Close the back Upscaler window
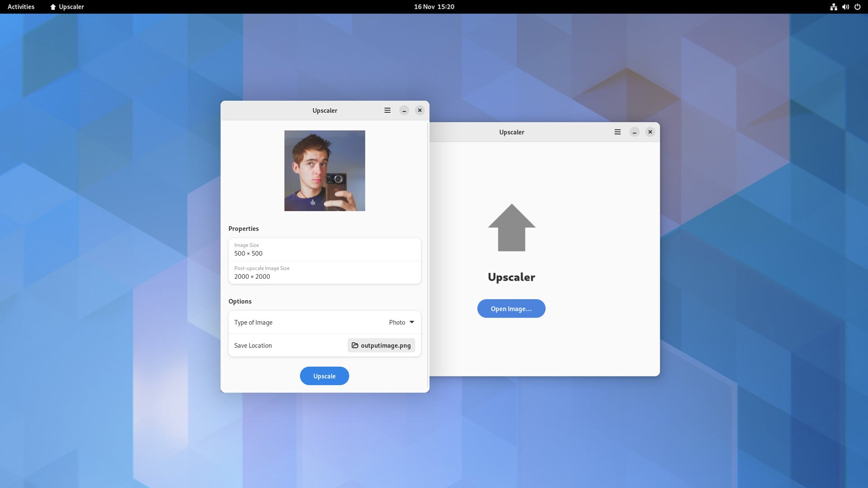 [x=650, y=132]
